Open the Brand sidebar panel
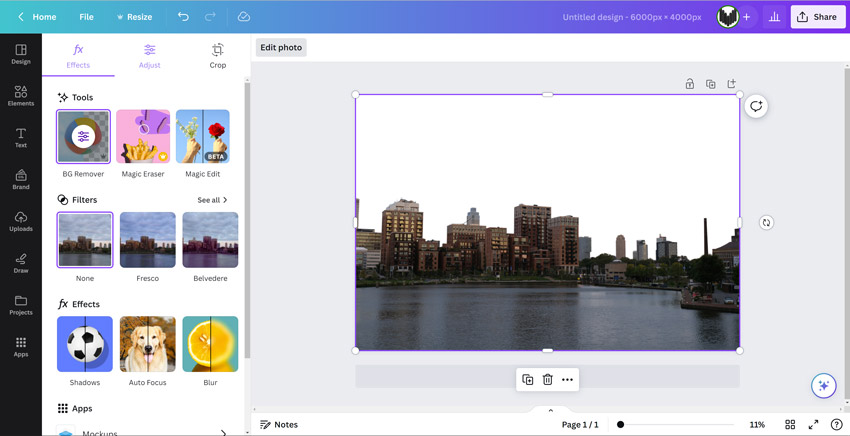This screenshot has height=436, width=850. 21,179
